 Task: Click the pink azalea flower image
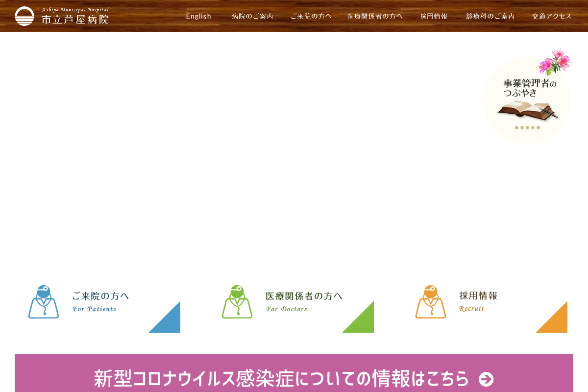[x=554, y=61]
